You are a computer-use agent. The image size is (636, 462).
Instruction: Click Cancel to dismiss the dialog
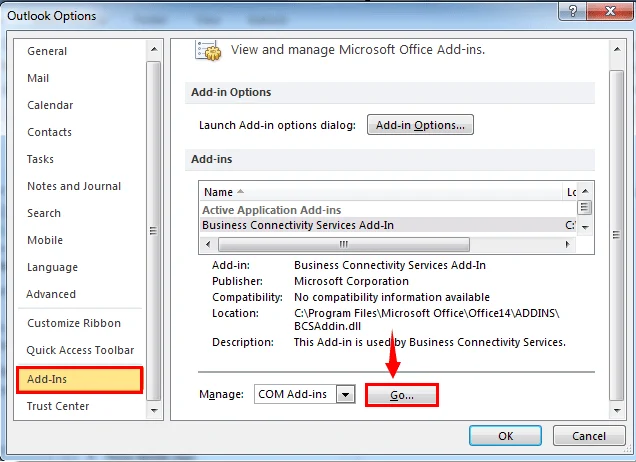589,436
